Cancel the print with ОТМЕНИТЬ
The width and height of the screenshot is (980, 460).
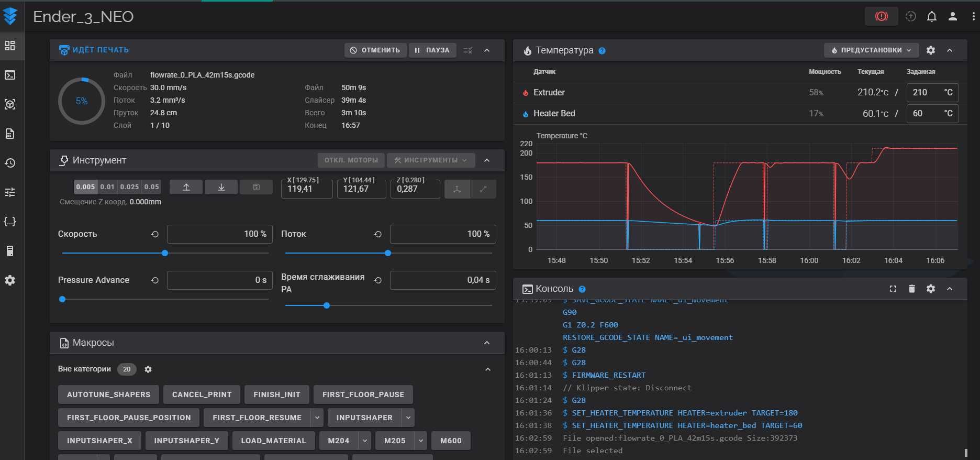coord(375,50)
